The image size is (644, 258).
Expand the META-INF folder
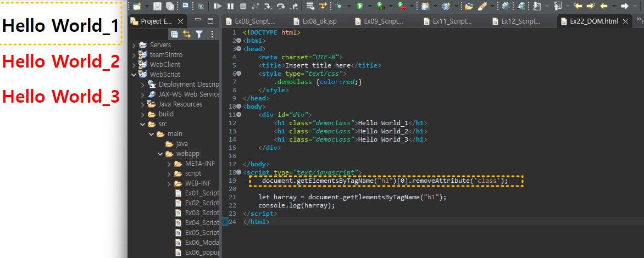(x=169, y=164)
